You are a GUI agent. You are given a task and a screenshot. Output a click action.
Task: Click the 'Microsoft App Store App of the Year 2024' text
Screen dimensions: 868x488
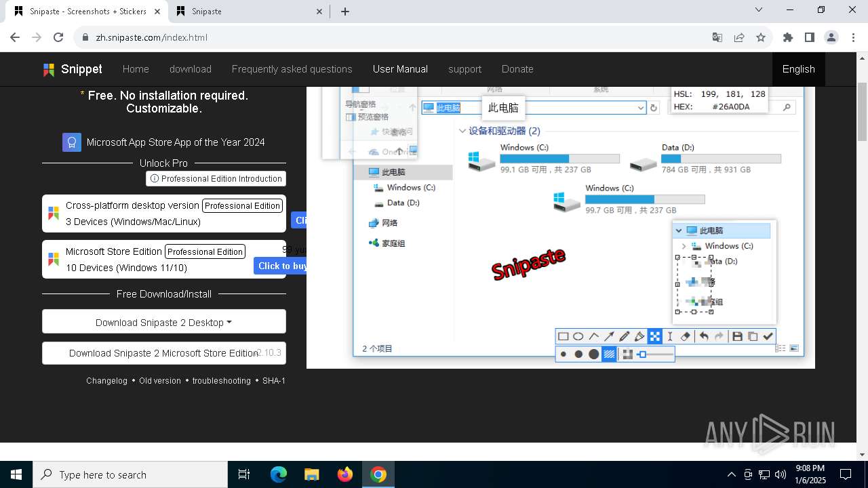tap(176, 142)
